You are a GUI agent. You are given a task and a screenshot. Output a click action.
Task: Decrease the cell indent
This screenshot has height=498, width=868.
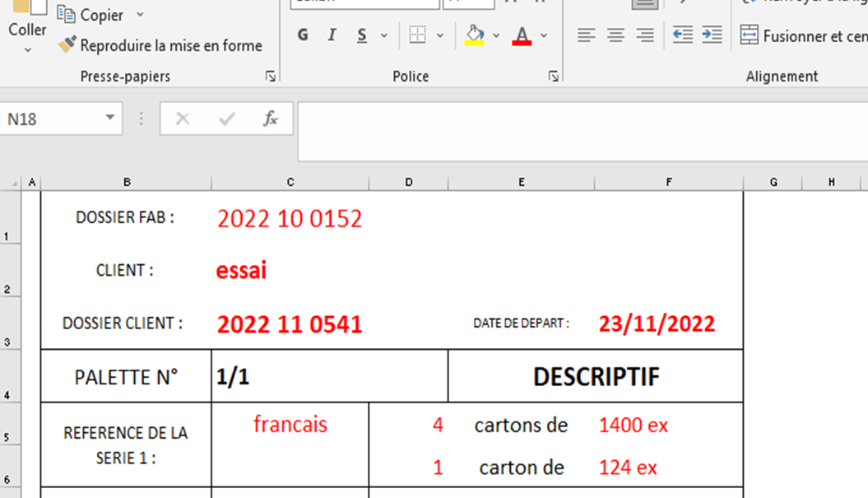click(682, 35)
